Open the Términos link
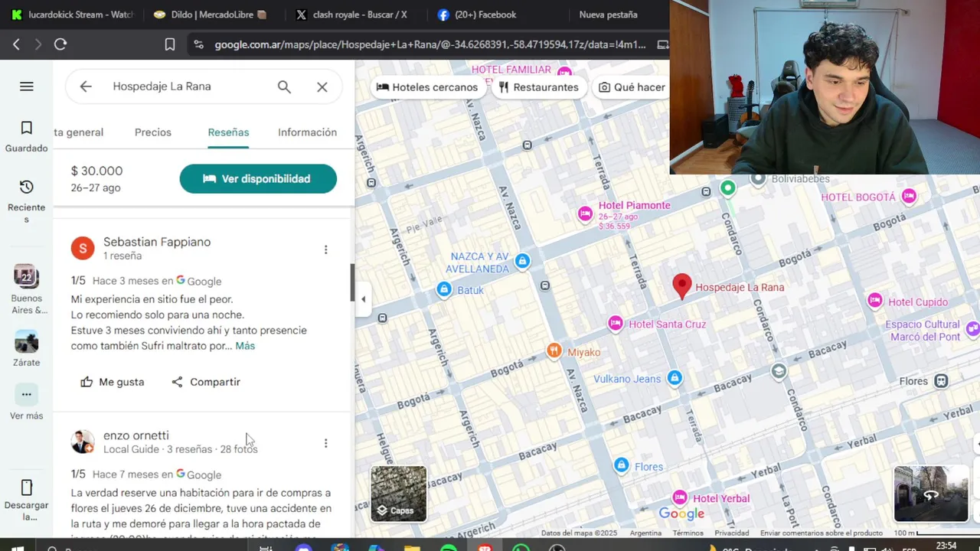Viewport: 980px width, 551px height. [688, 533]
